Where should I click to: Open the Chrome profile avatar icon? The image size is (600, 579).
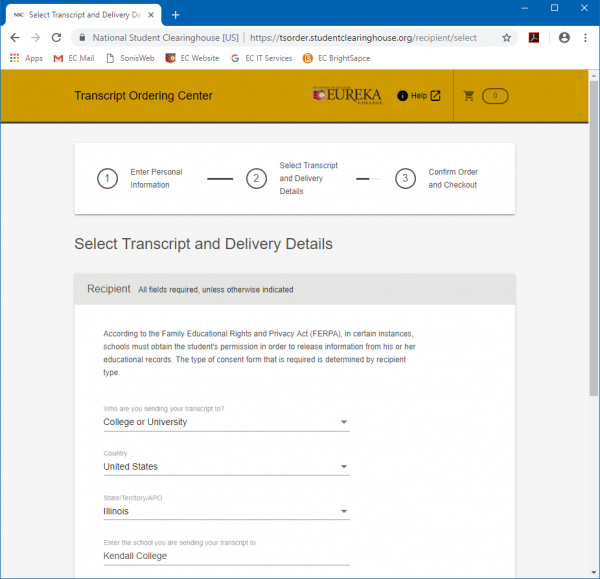coord(563,37)
